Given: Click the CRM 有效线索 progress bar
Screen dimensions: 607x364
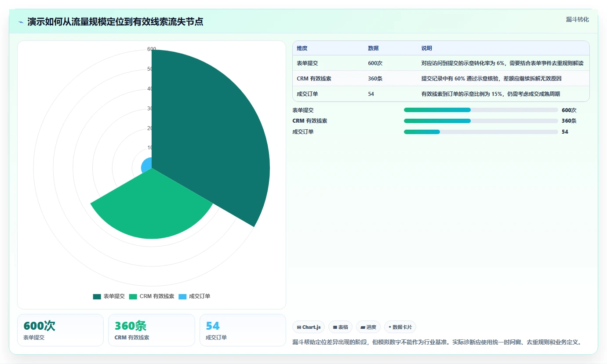Looking at the screenshot, I should (481, 121).
